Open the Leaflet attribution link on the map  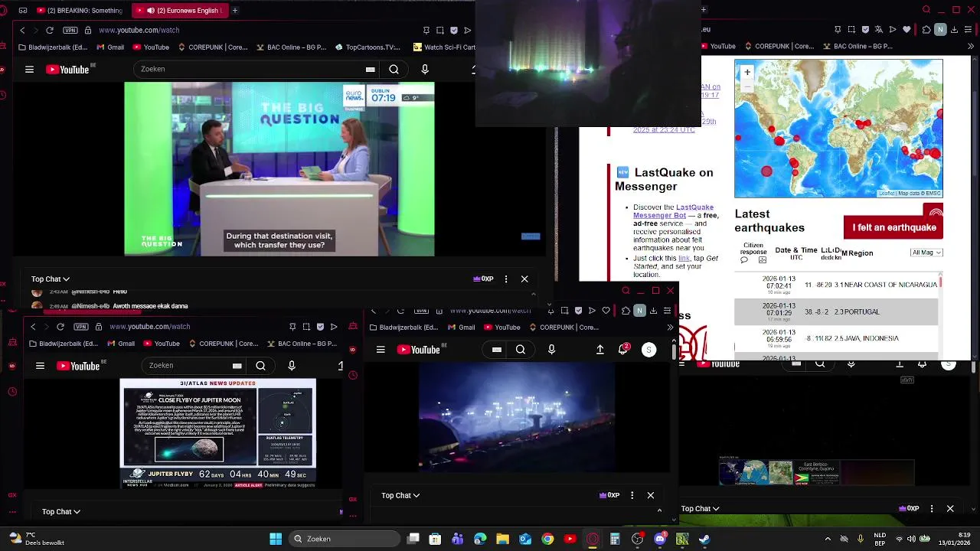point(886,194)
